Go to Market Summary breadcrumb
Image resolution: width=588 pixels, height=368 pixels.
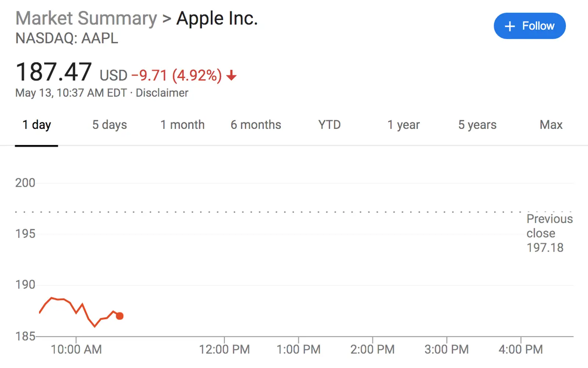[x=86, y=18]
